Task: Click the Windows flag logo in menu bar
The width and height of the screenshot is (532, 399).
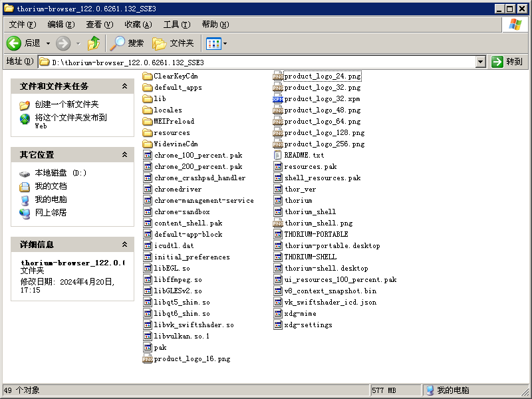Action: tap(515, 25)
